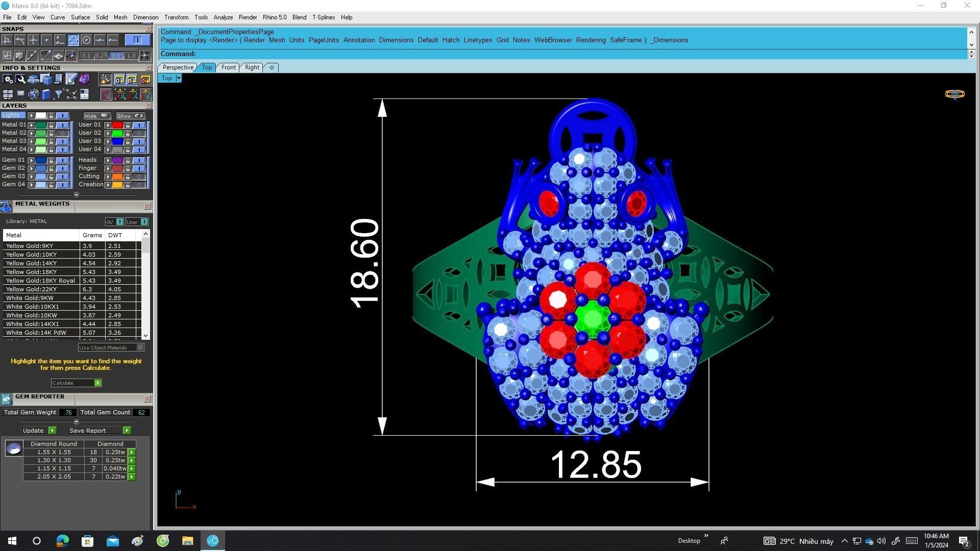The width and height of the screenshot is (980, 551).
Task: Select the wrench search tool icon
Action: (x=20, y=79)
